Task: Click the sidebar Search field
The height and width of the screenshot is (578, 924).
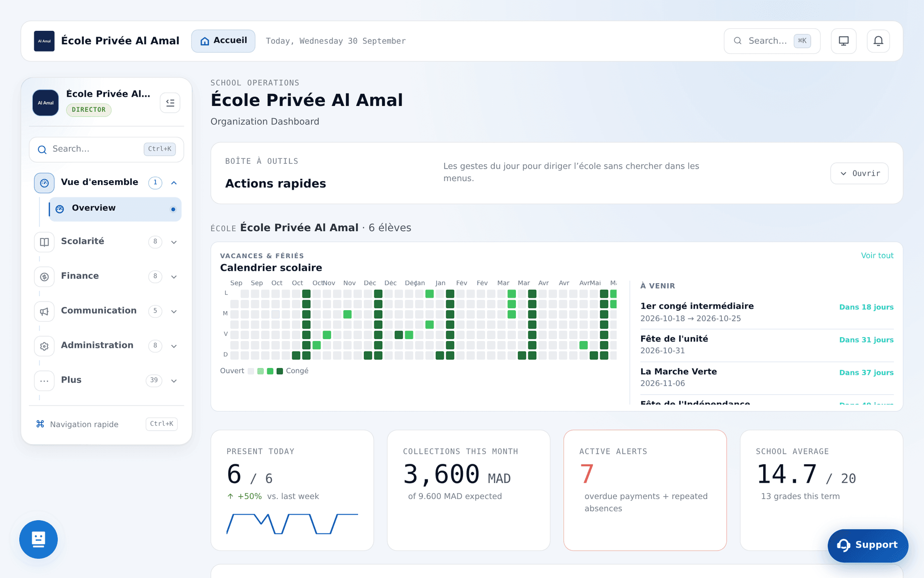Action: click(106, 149)
